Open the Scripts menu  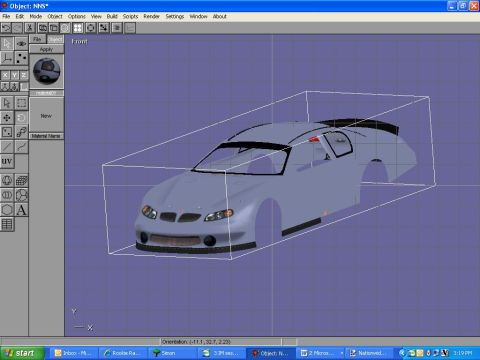click(x=130, y=16)
